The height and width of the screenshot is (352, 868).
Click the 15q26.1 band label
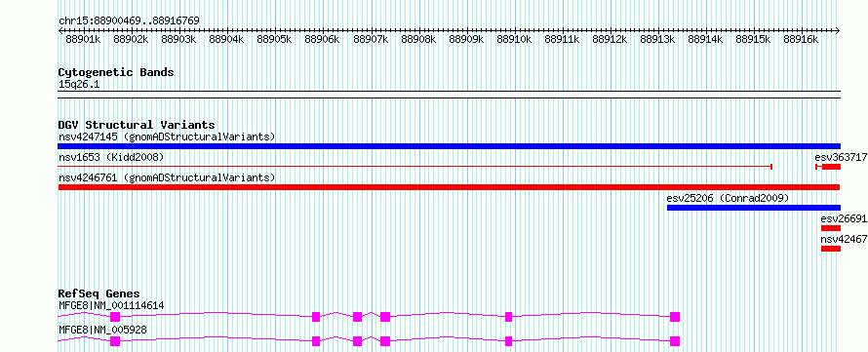[x=79, y=85]
